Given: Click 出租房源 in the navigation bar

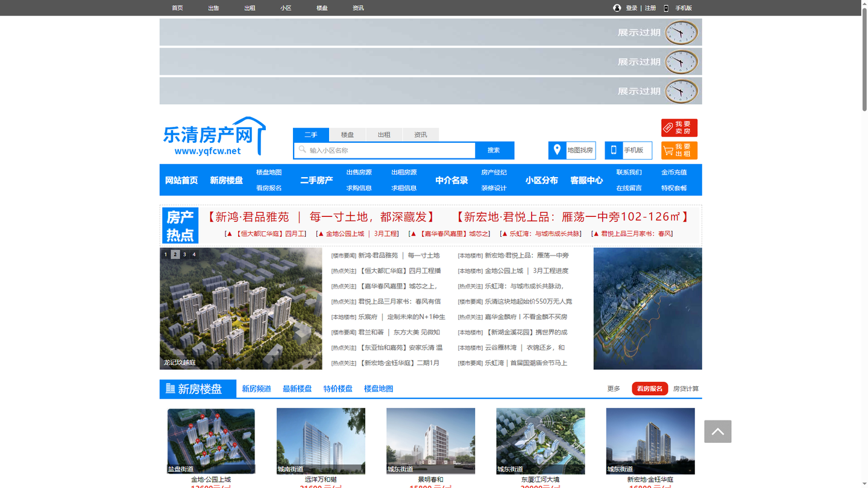Looking at the screenshot, I should click(x=404, y=172).
